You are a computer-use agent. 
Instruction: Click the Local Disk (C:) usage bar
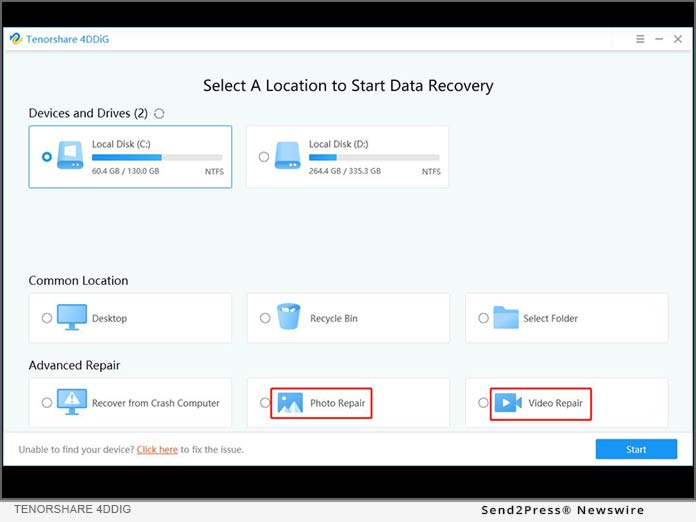coord(157,157)
